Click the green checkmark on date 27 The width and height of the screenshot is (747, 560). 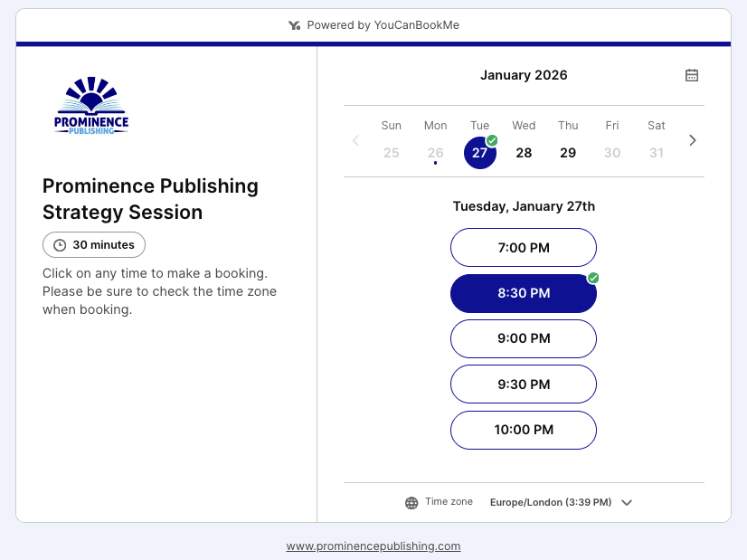[x=493, y=139]
